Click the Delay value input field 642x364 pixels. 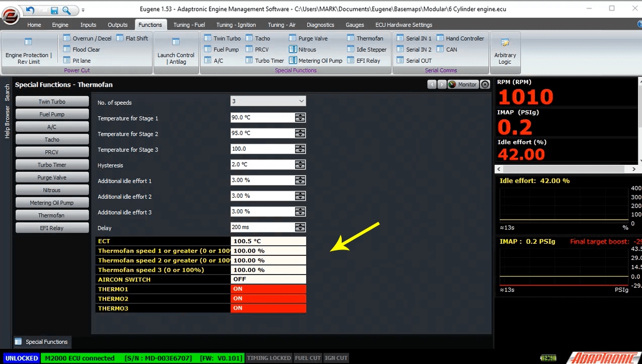click(263, 227)
